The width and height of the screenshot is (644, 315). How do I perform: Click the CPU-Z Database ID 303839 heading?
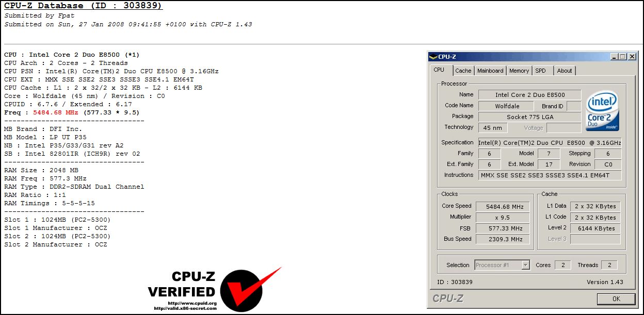click(x=83, y=6)
